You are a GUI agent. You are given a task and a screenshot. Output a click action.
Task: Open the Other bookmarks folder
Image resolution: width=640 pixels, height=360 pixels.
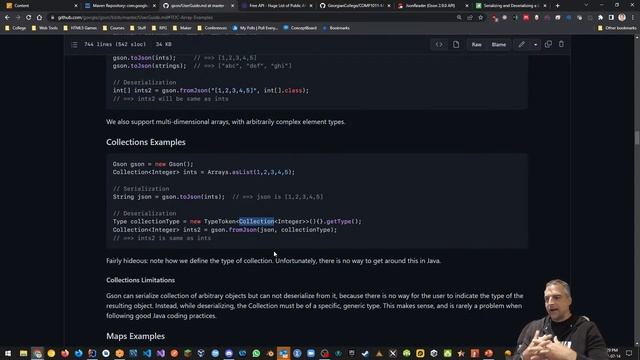point(617,28)
